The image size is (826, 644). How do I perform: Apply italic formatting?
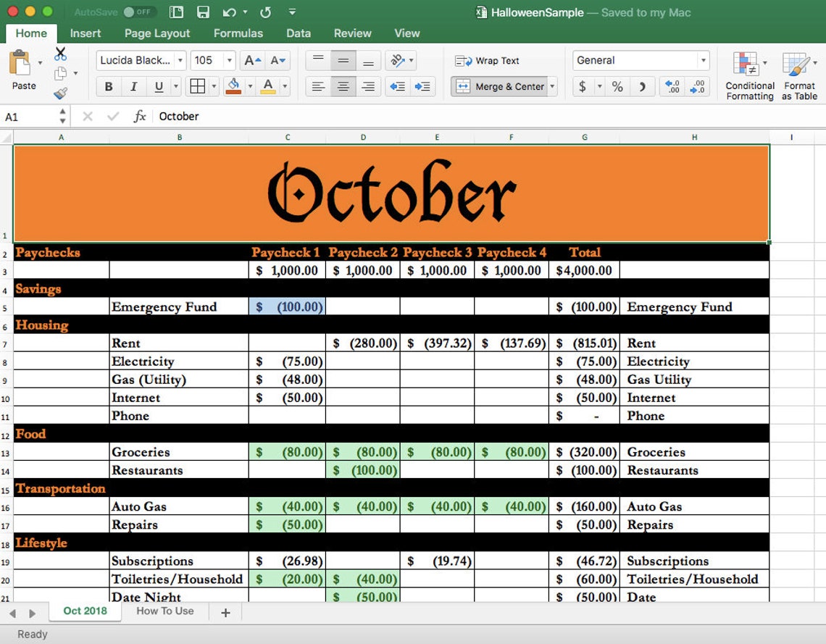click(133, 86)
